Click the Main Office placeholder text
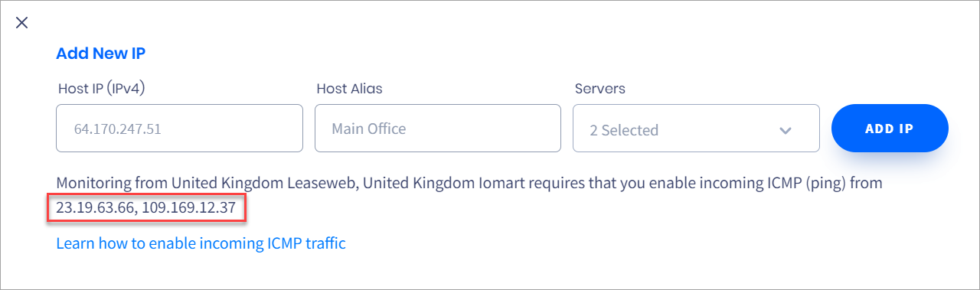 [x=369, y=129]
